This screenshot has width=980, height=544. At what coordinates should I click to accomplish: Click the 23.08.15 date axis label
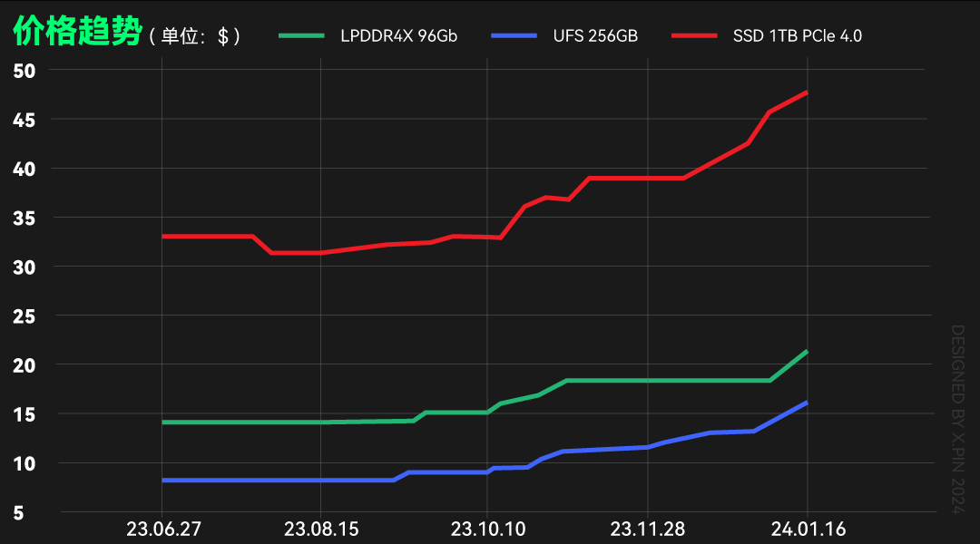coord(321,529)
